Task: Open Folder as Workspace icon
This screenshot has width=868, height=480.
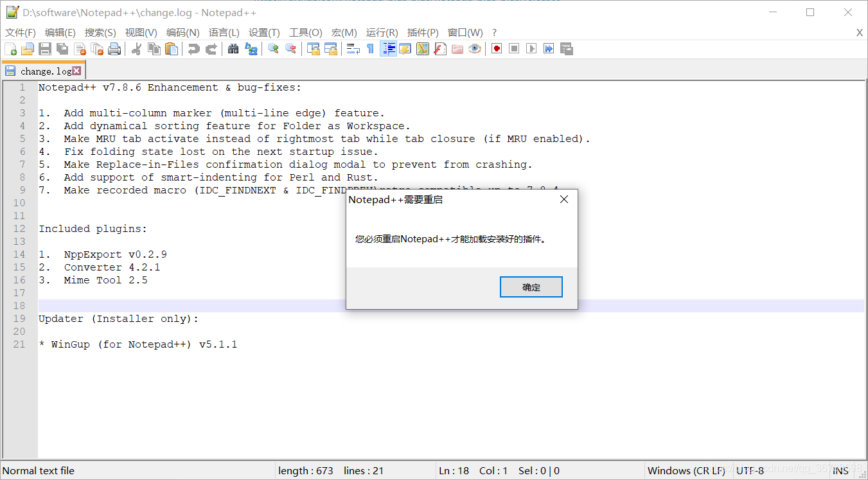Action: [x=457, y=49]
